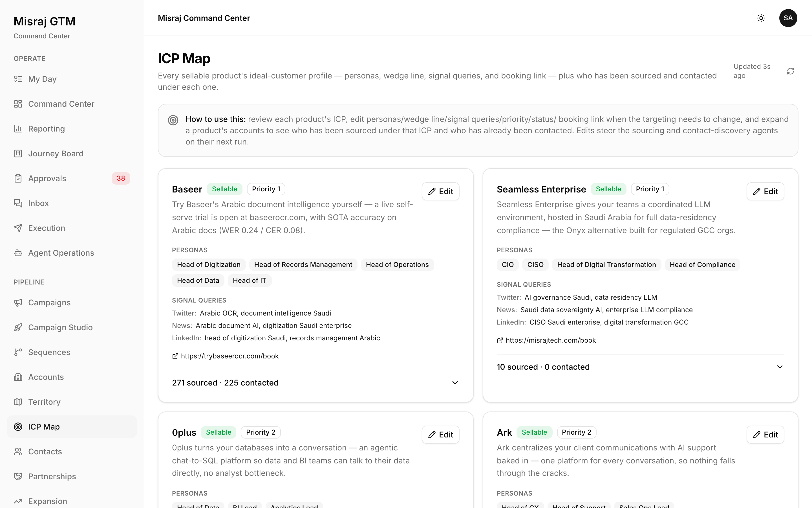Click the Oplus Priority 2 badge
The width and height of the screenshot is (812, 508).
click(x=261, y=432)
